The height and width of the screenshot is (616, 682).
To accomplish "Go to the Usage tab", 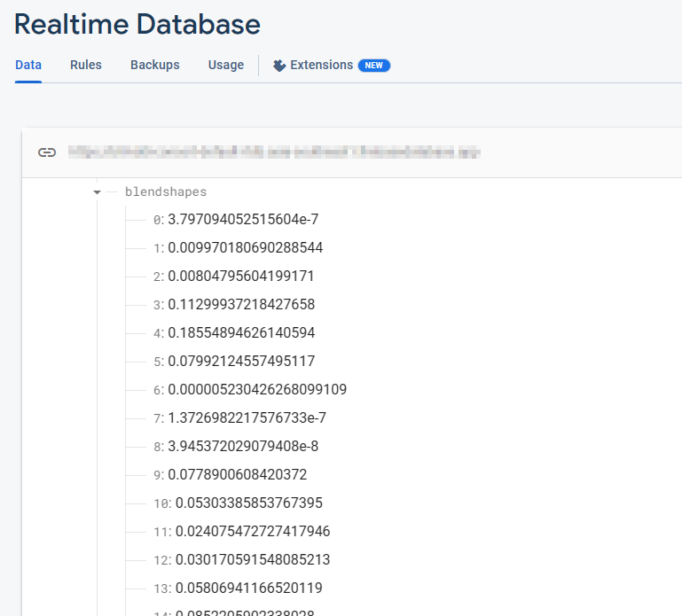I will point(226,66).
